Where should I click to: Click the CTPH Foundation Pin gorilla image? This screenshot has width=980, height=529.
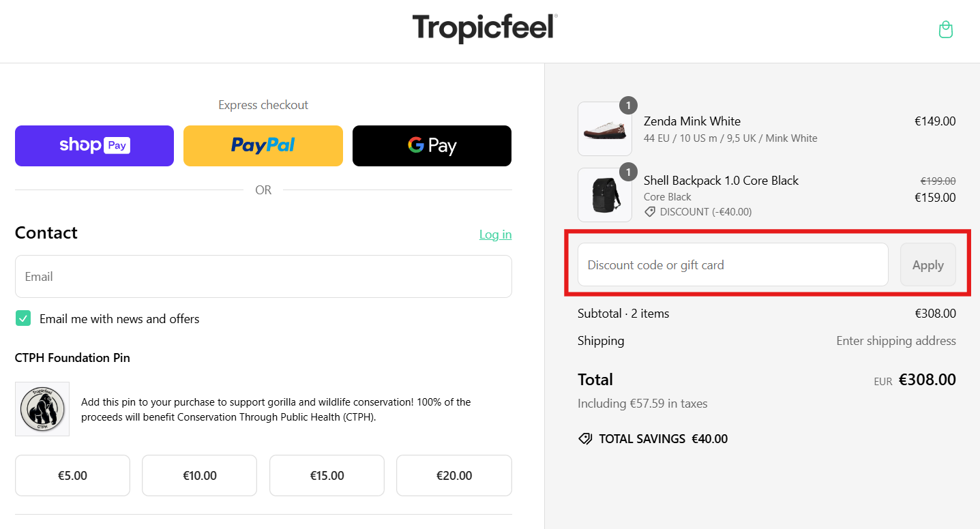[x=42, y=409]
